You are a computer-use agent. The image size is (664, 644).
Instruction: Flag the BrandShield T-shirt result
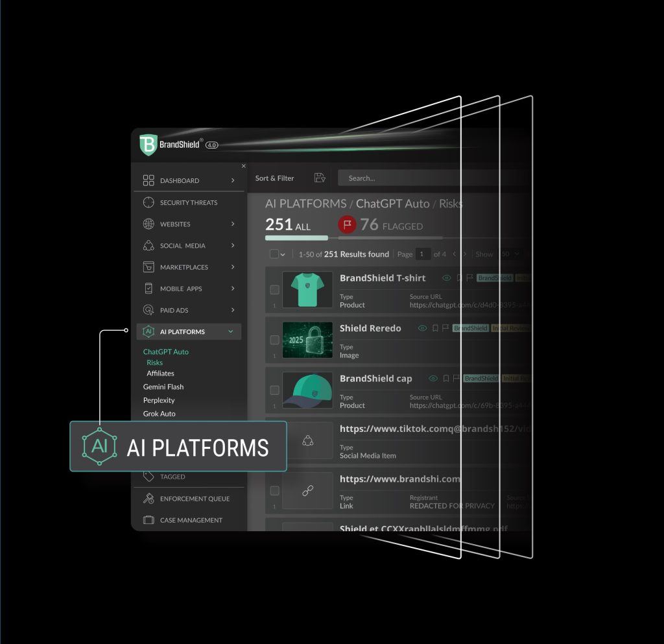pyautogui.click(x=469, y=278)
